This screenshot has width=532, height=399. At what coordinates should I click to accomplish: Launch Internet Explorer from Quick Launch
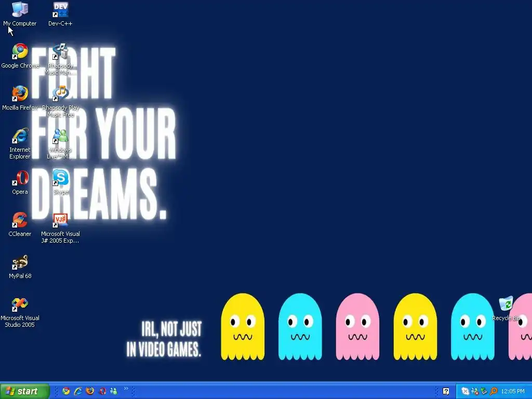pos(78,391)
